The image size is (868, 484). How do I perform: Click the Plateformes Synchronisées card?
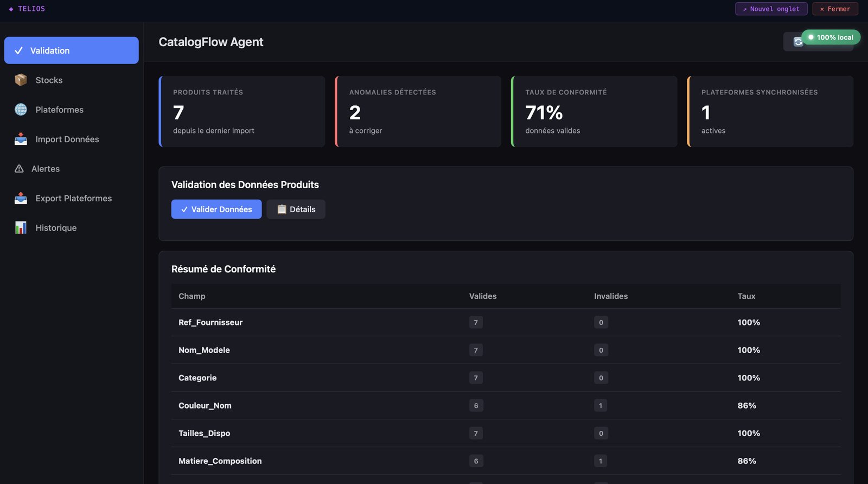coord(770,111)
